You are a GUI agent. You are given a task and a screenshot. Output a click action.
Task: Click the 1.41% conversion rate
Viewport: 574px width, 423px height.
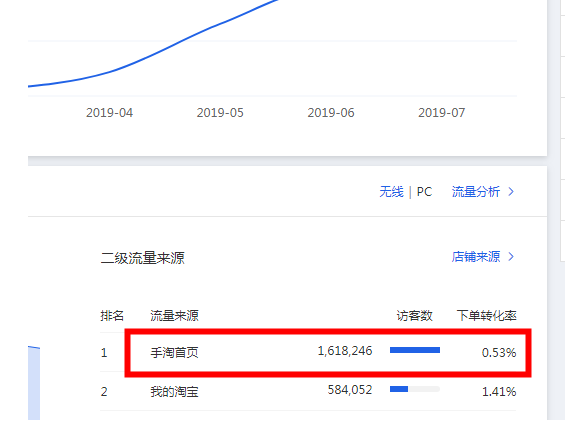point(499,392)
